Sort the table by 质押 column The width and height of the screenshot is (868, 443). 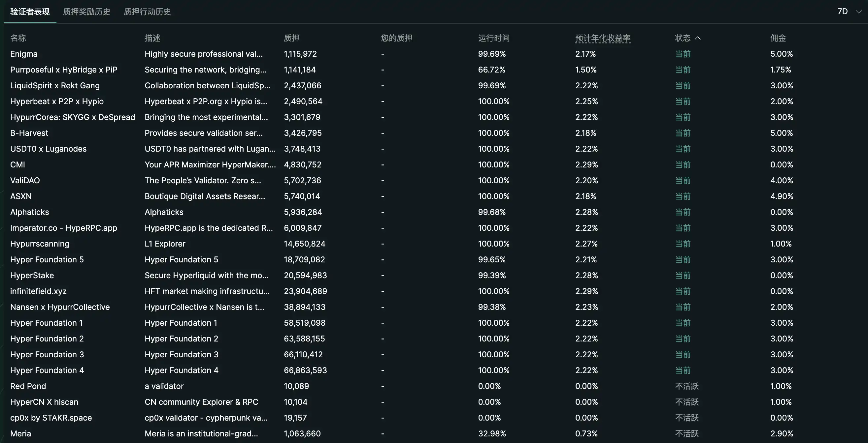[x=292, y=38]
